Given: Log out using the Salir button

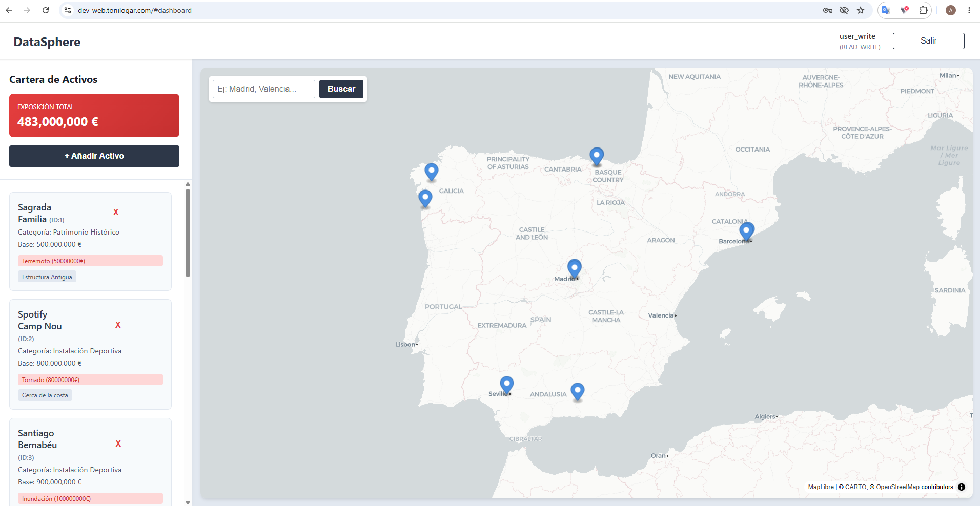Looking at the screenshot, I should click(928, 41).
